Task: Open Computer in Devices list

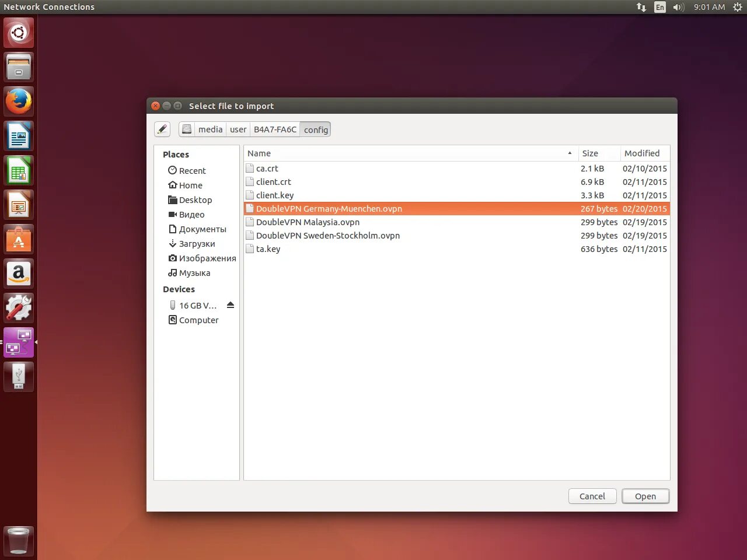Action: (193, 320)
